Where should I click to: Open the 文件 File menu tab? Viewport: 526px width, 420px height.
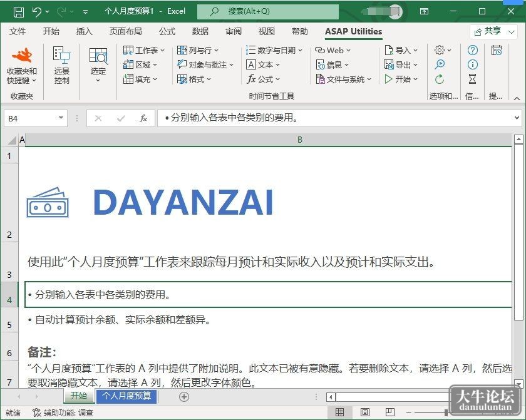[18, 31]
